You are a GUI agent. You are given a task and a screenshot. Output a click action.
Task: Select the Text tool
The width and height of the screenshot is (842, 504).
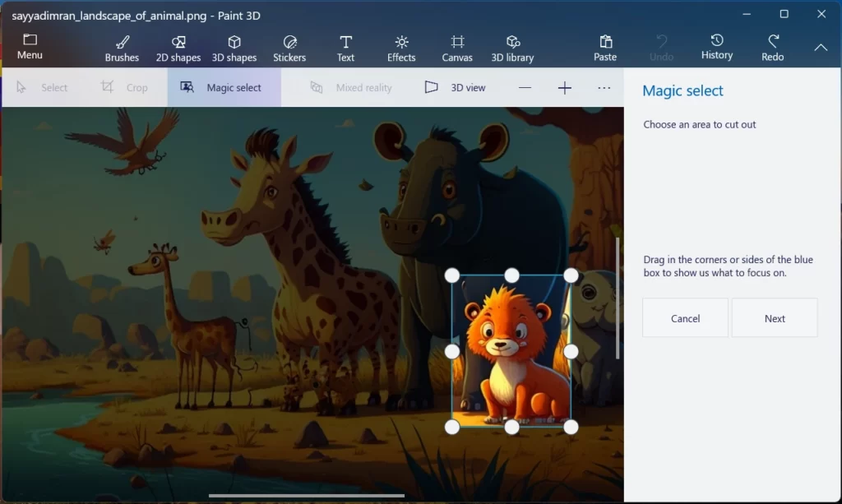pyautogui.click(x=345, y=49)
